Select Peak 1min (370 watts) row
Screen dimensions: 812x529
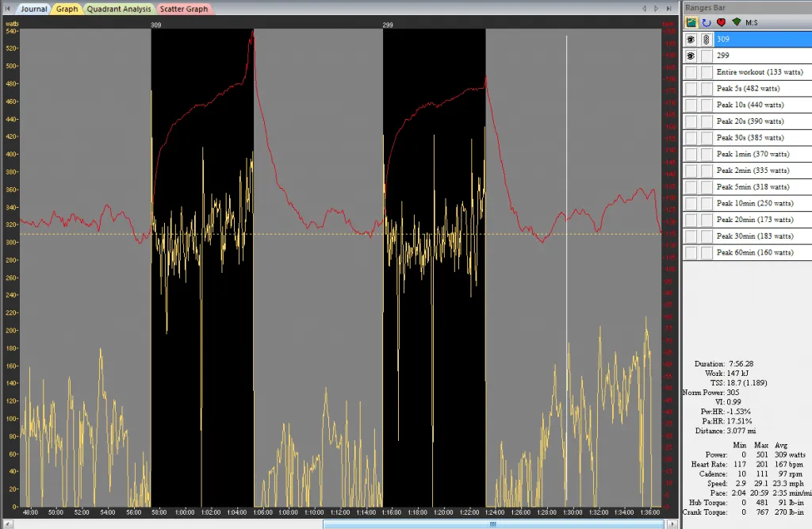pyautogui.click(x=763, y=154)
